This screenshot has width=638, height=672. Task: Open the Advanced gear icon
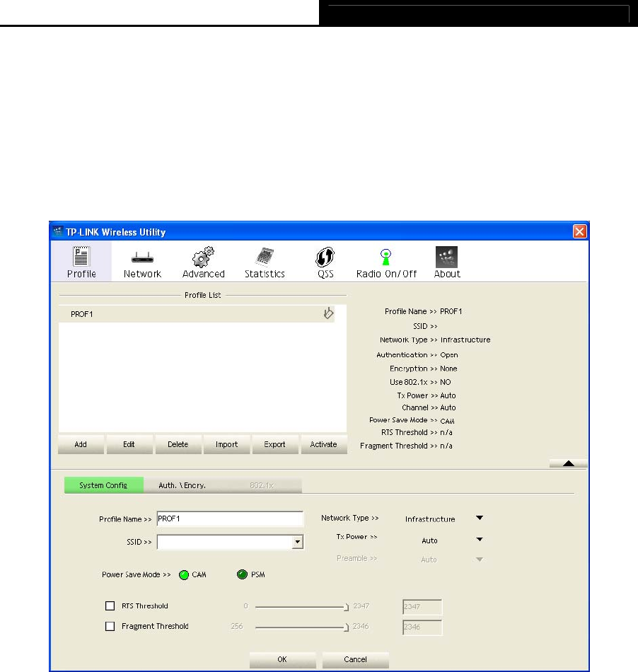[203, 257]
